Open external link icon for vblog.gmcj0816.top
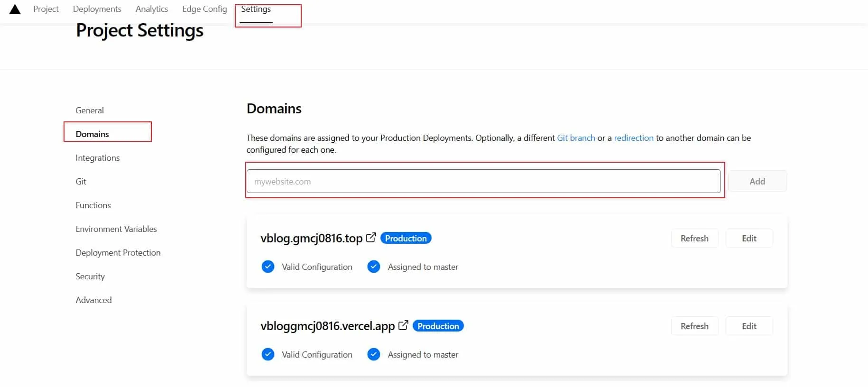Viewport: 868px width, 387px height. [x=371, y=238]
